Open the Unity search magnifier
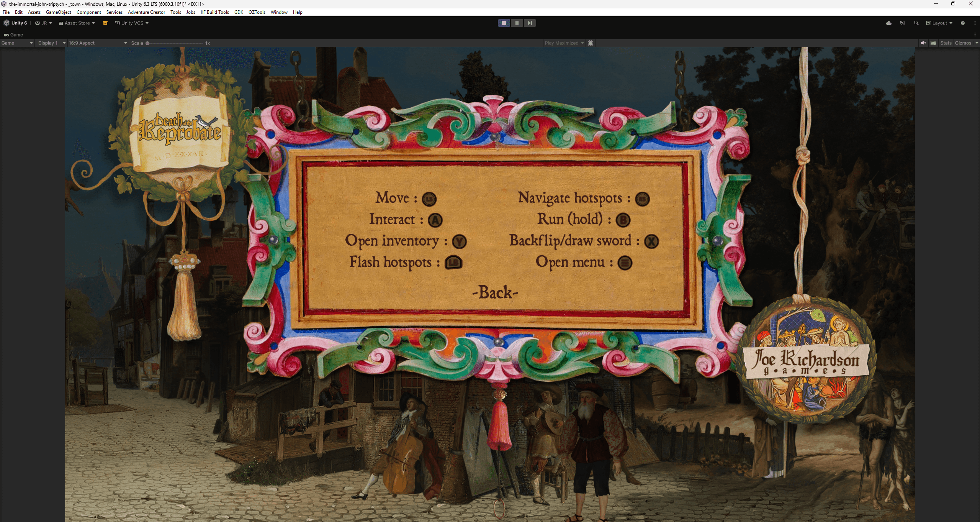This screenshot has height=522, width=980. (x=916, y=23)
